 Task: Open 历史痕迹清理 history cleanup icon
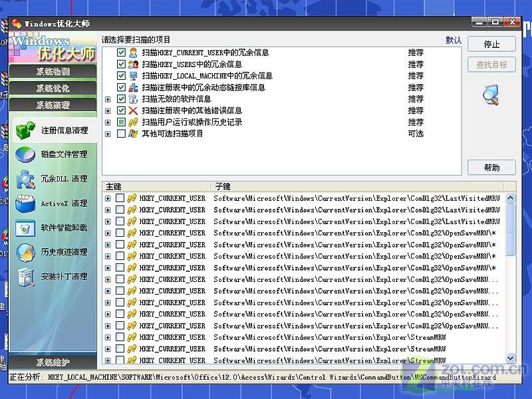[x=25, y=253]
